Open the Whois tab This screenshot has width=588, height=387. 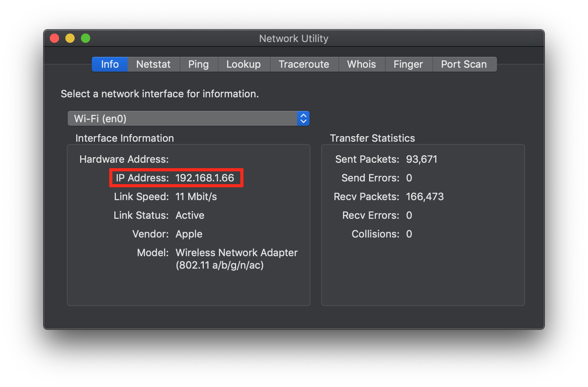tap(361, 64)
